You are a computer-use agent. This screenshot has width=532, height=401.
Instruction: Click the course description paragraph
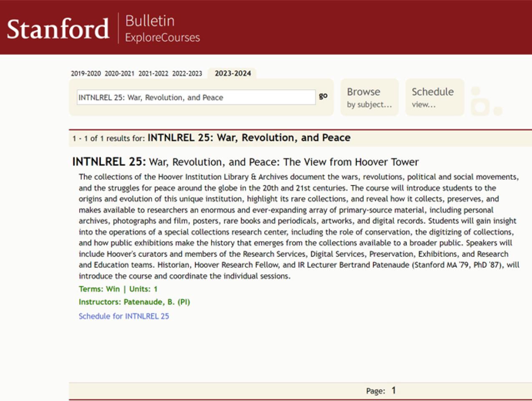pyautogui.click(x=299, y=226)
